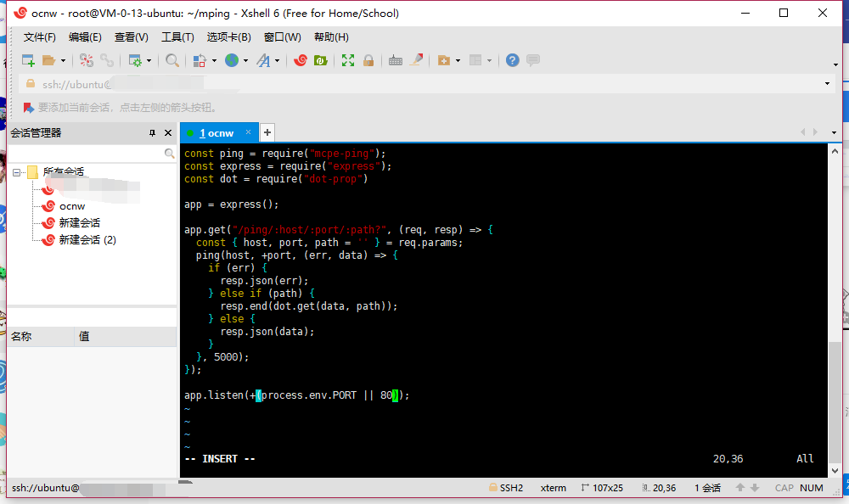This screenshot has height=504, width=849.
Task: Open the 编辑(E) menu
Action: point(85,37)
